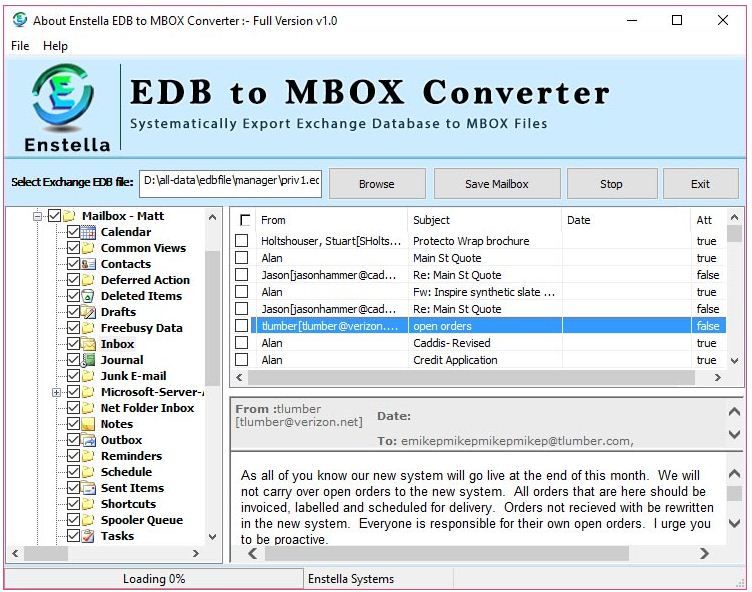Viewport: 752px width, 592px height.
Task: Check the Protecto Wrap brochure email checkbox
Action: 242,240
